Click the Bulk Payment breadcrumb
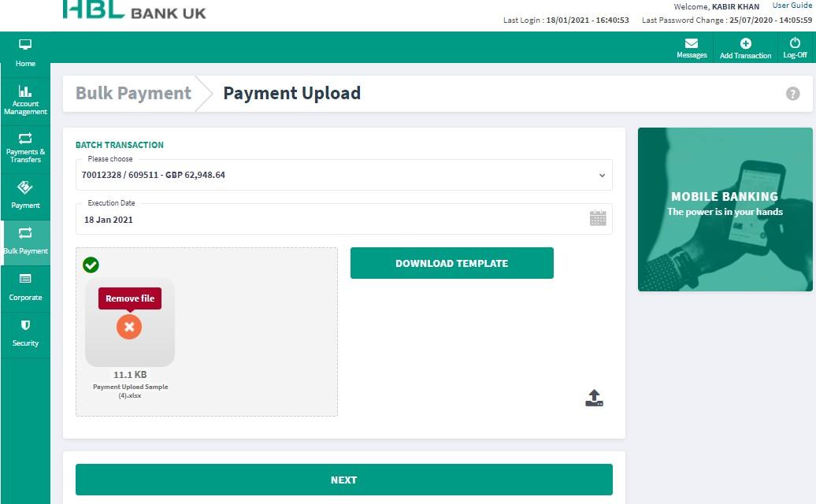This screenshot has width=816, height=504. click(x=133, y=93)
